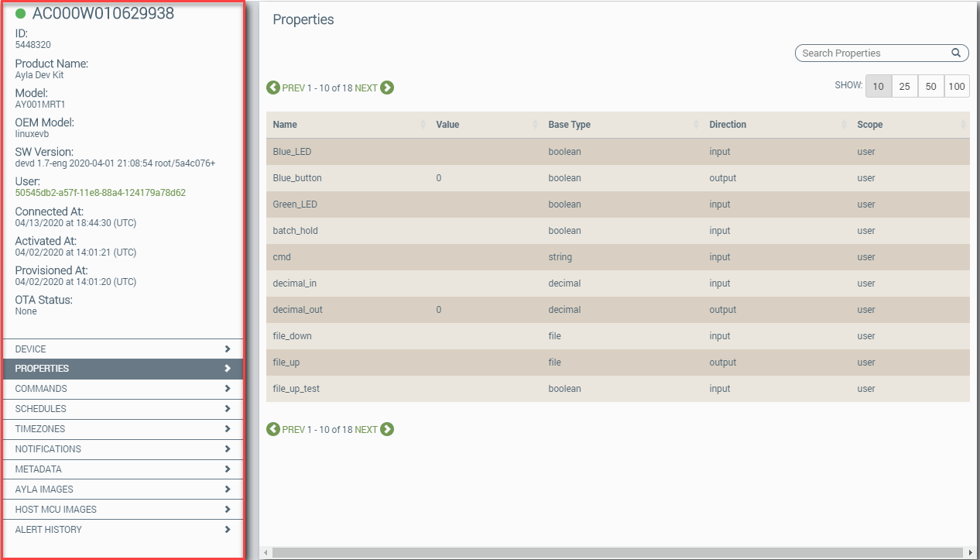Click the sort icon next to Name header
Screen dimensions: 980x560
(x=423, y=124)
